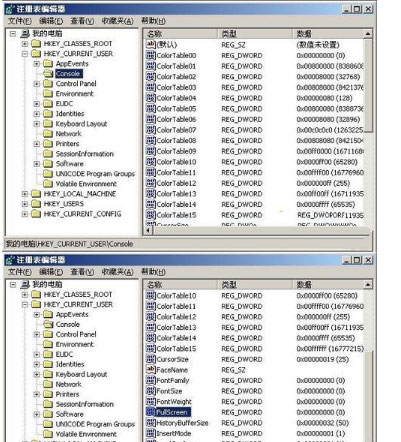The height and width of the screenshot is (442, 401).
Task: Click registry editor title icon of bottom window
Action: 10,260
